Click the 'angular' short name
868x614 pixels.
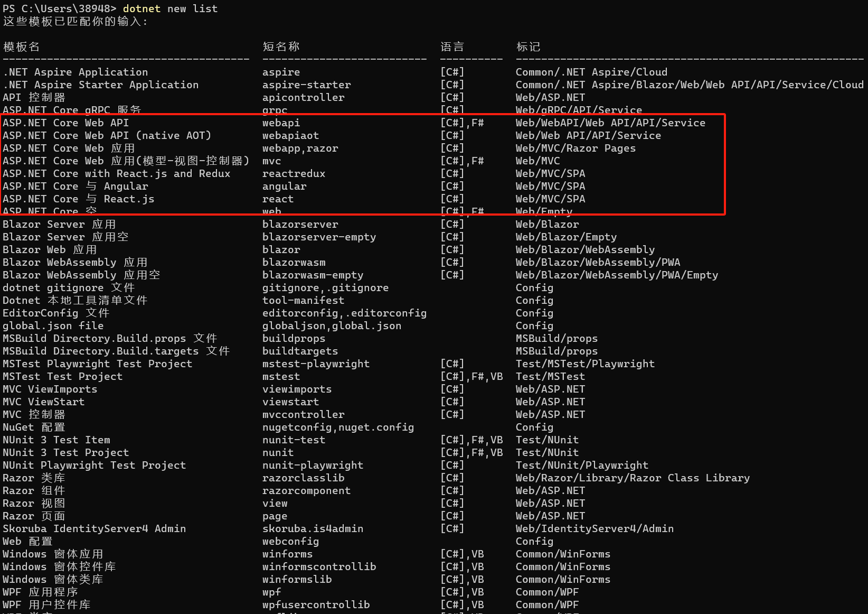pos(285,186)
